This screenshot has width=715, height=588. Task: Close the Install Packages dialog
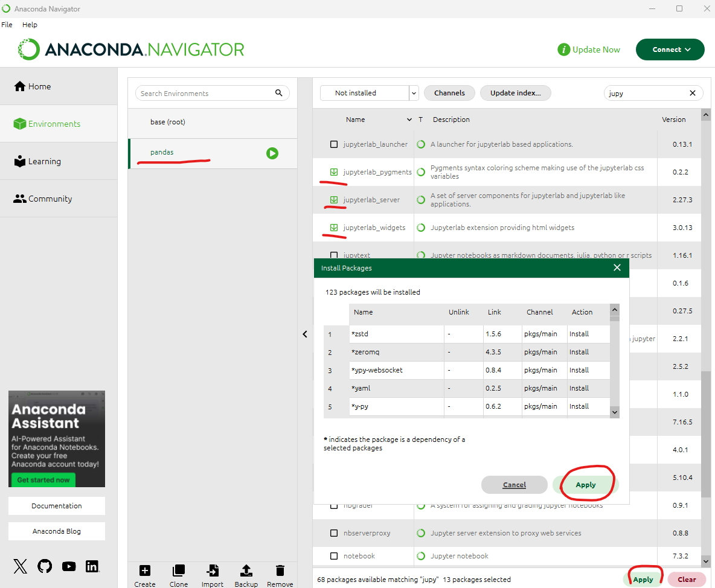pyautogui.click(x=617, y=267)
